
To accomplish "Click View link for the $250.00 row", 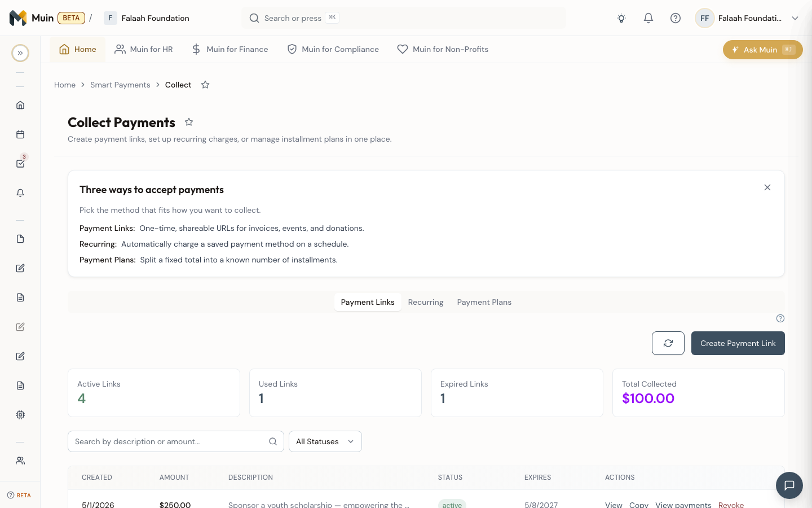I will coord(614,505).
